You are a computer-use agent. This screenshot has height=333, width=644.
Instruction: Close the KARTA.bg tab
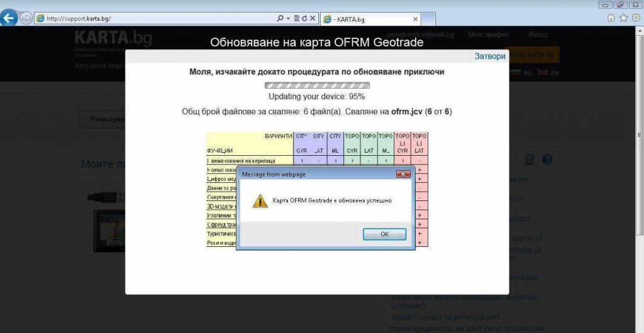tap(415, 19)
